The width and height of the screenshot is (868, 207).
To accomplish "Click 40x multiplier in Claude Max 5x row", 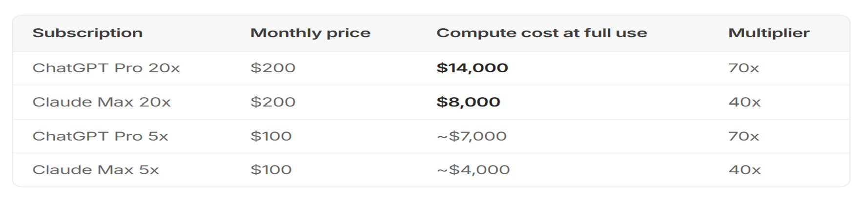I will point(744,170).
